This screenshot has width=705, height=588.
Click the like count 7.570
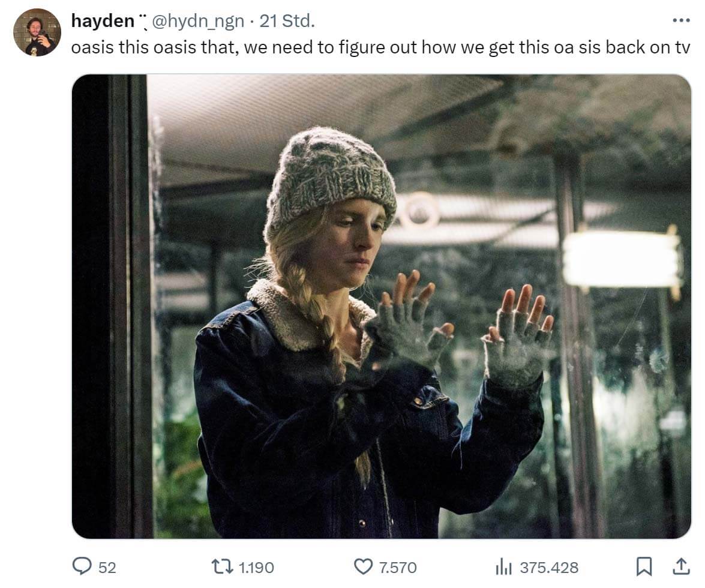(x=397, y=568)
